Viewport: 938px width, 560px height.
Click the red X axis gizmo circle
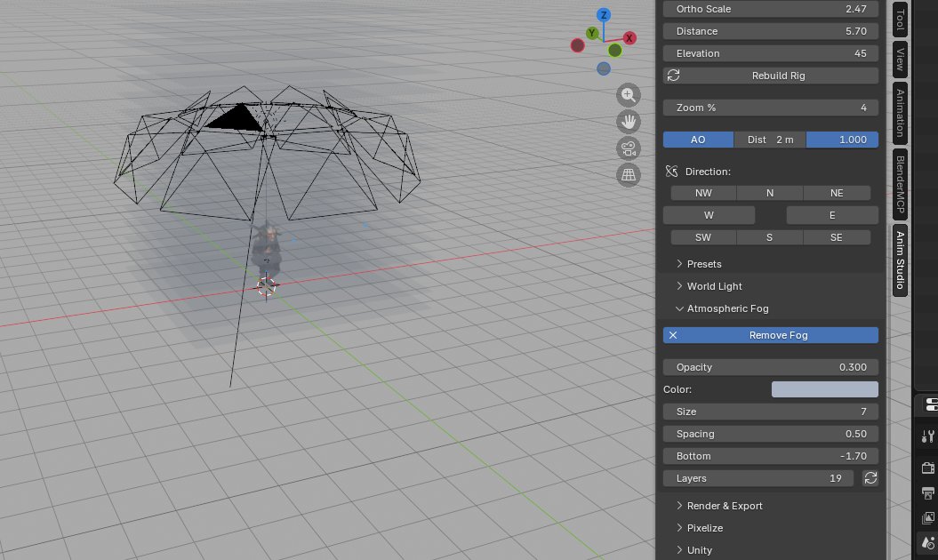tap(629, 38)
